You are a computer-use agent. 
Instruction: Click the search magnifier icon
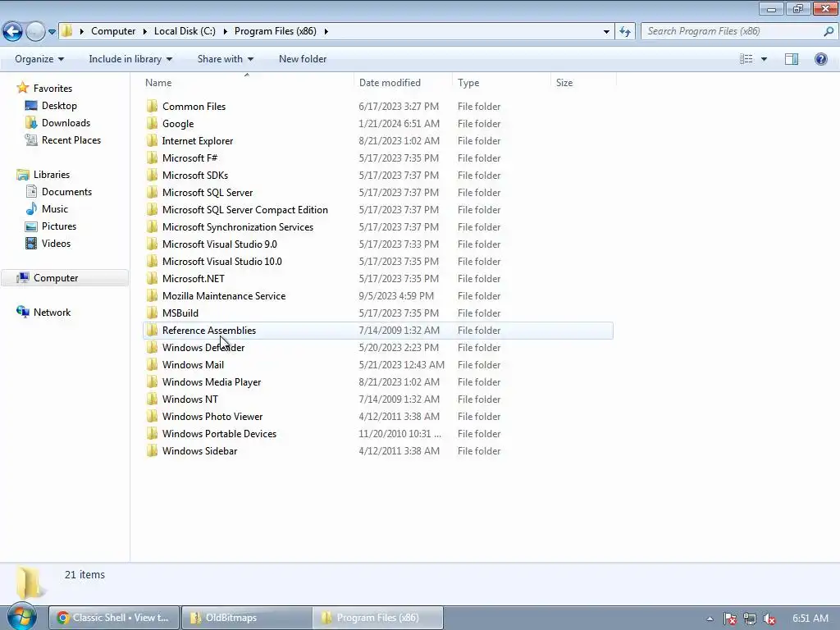(x=829, y=31)
